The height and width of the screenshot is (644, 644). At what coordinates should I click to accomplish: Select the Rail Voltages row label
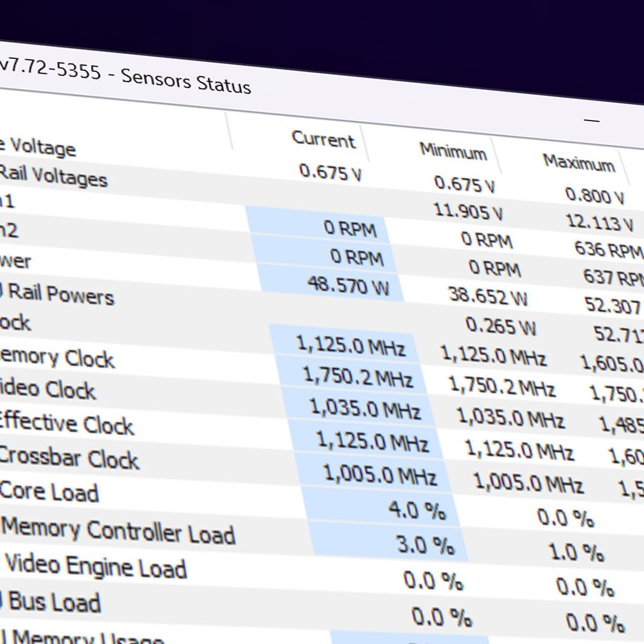point(54,177)
